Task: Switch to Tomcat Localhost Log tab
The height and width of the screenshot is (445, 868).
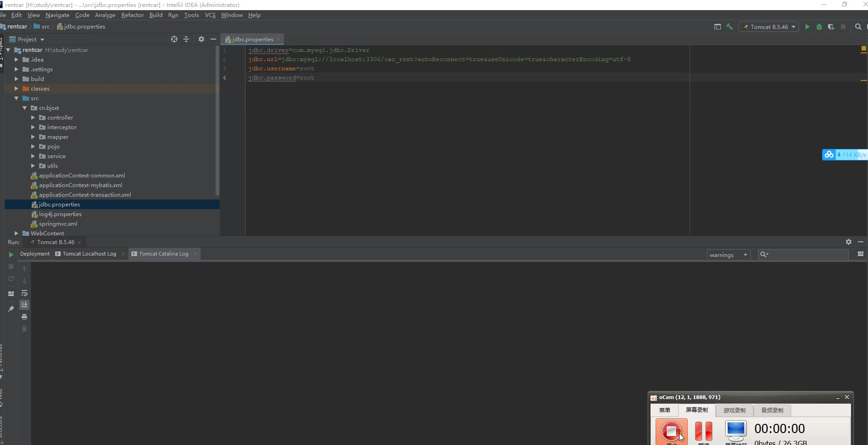Action: (x=89, y=254)
